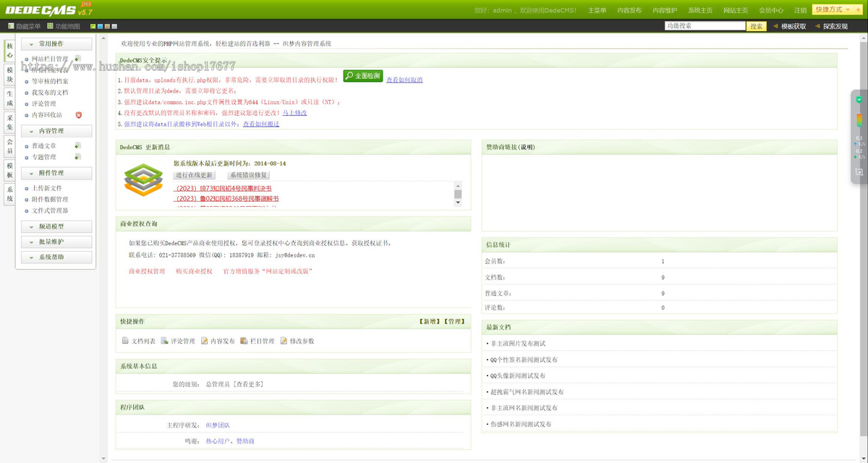
Task: Click the magnifier on 全面检测 button
Action: tap(350, 75)
